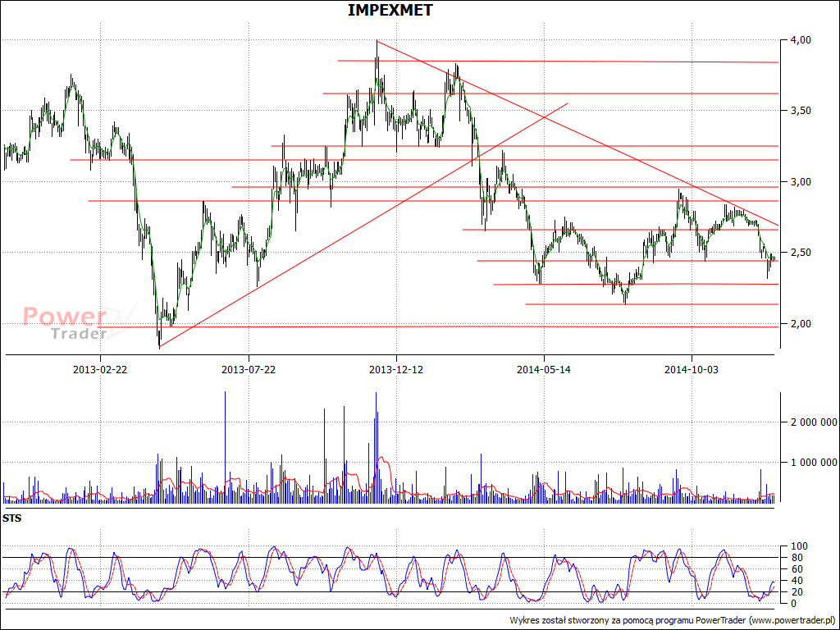The width and height of the screenshot is (840, 630).
Task: Click the 2014-10-03 date label
Action: click(692, 370)
